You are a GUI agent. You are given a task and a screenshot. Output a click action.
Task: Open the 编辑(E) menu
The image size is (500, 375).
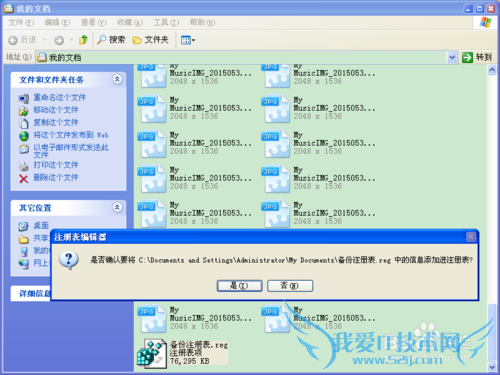point(57,23)
